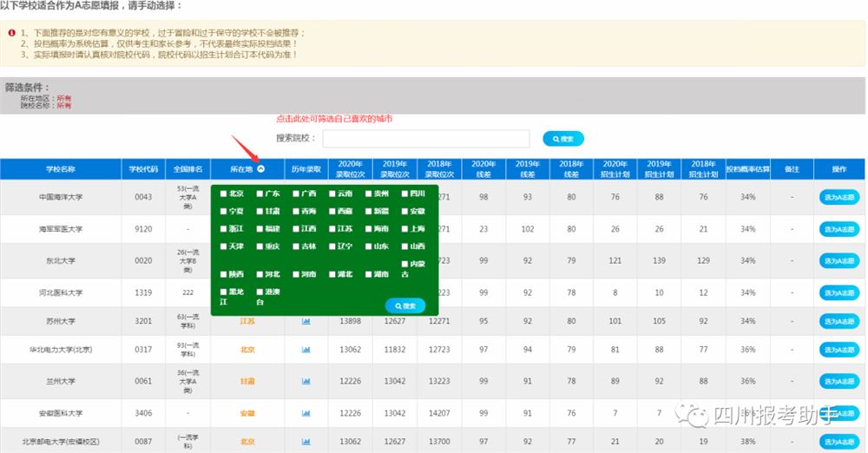Check the 江苏 region checkbox
Screen dimensions: 868x453
332,229
